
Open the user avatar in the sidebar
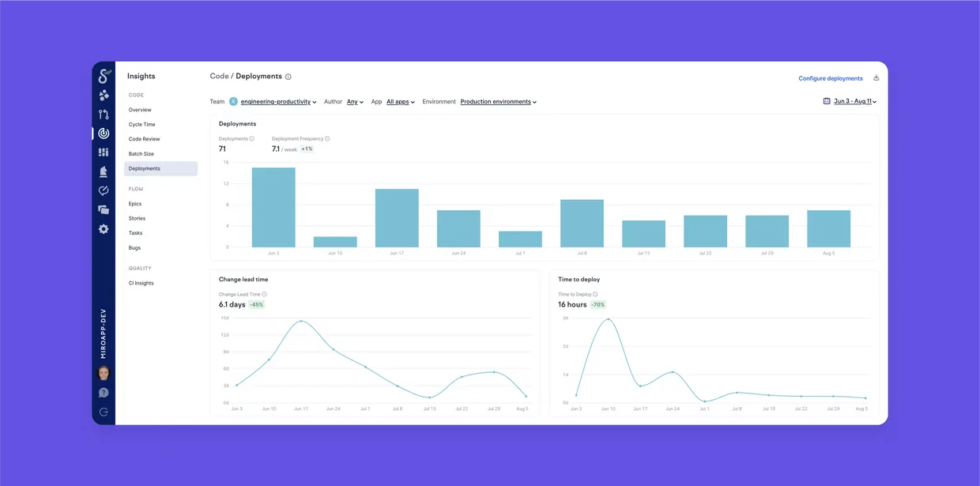104,373
